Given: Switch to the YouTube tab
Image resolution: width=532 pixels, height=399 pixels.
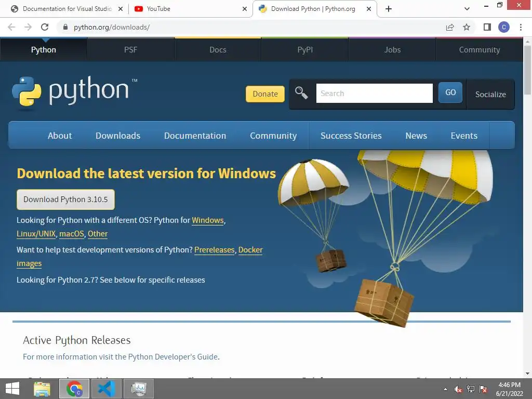Looking at the screenshot, I should 190,9.
